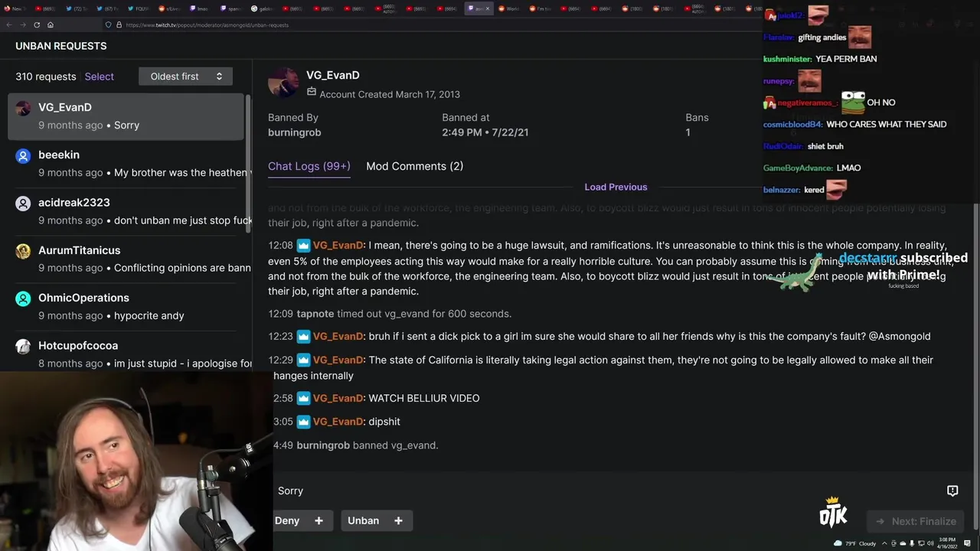
Task: Click the Next: Finalize button
Action: [x=916, y=521]
